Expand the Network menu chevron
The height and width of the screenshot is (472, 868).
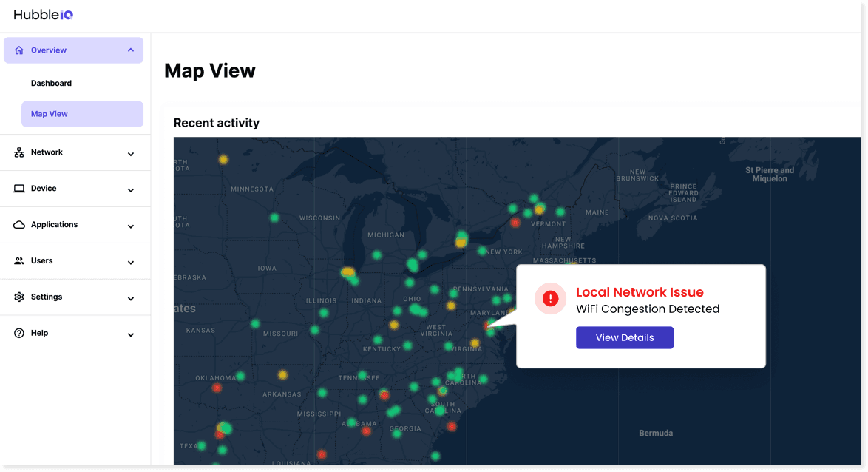[131, 154]
